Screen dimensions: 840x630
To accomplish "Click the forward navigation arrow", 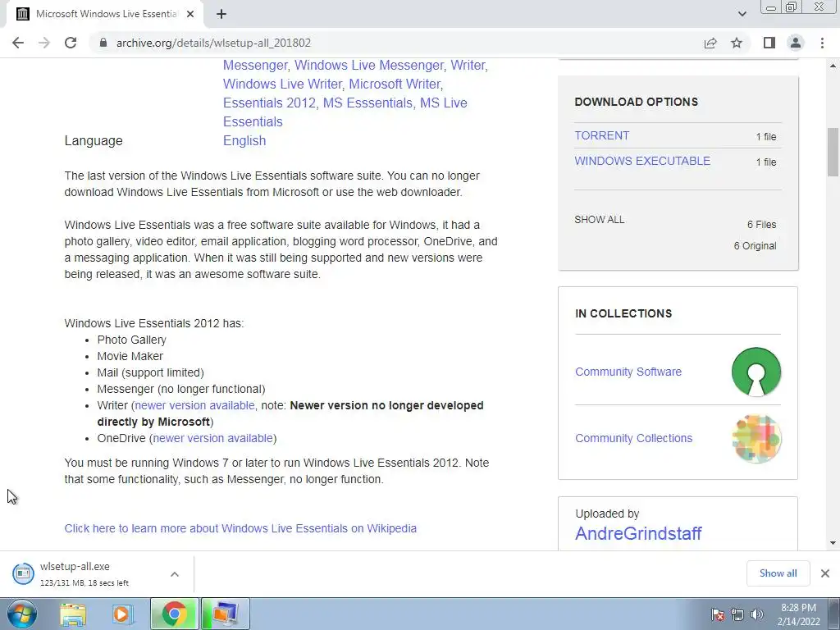I will point(44,43).
